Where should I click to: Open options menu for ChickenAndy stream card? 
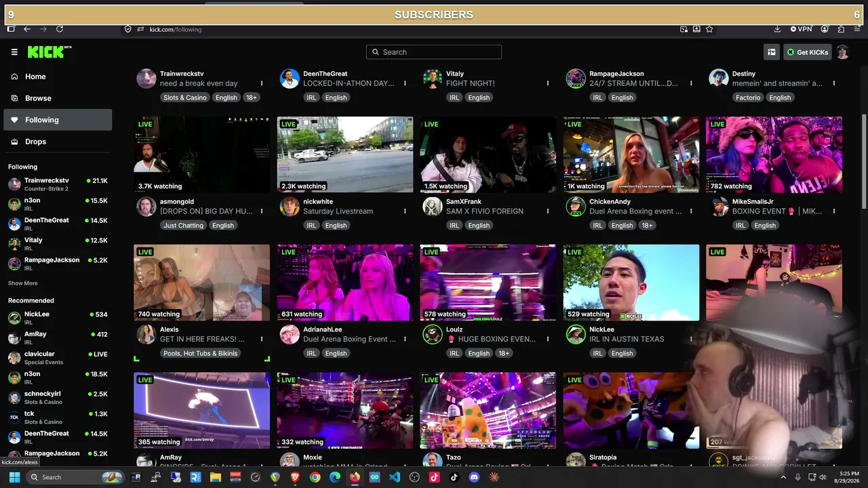point(691,211)
